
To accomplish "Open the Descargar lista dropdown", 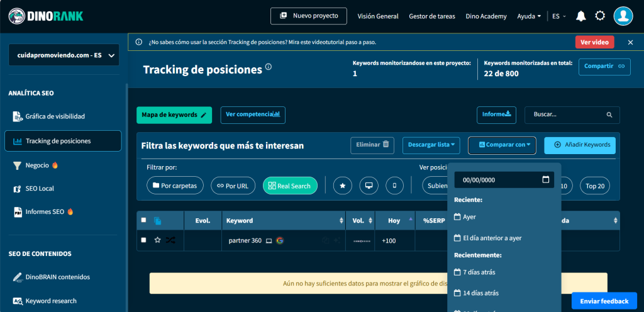I will [431, 145].
